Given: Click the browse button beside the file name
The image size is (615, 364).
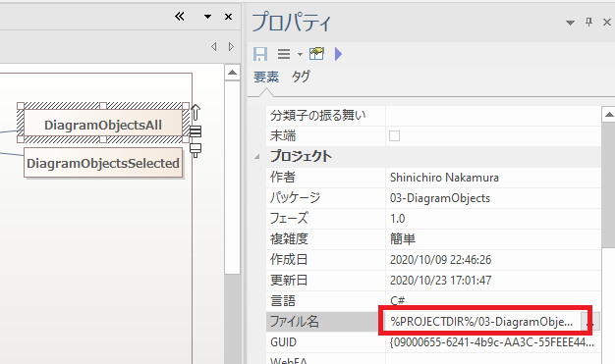Looking at the screenshot, I should coord(590,322).
